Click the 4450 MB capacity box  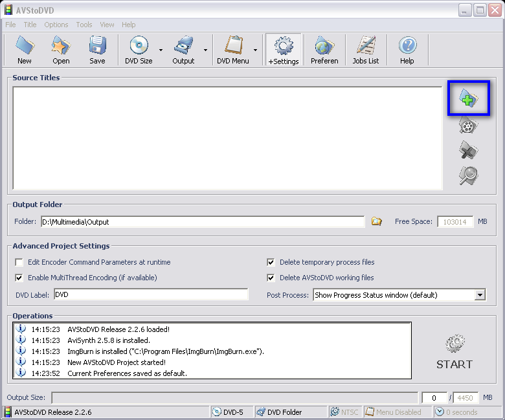click(x=466, y=398)
